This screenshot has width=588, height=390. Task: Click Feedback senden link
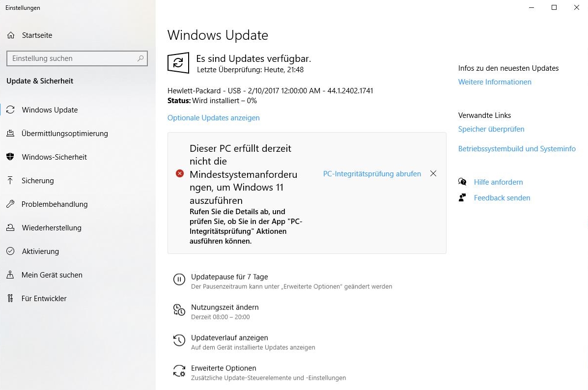point(502,198)
